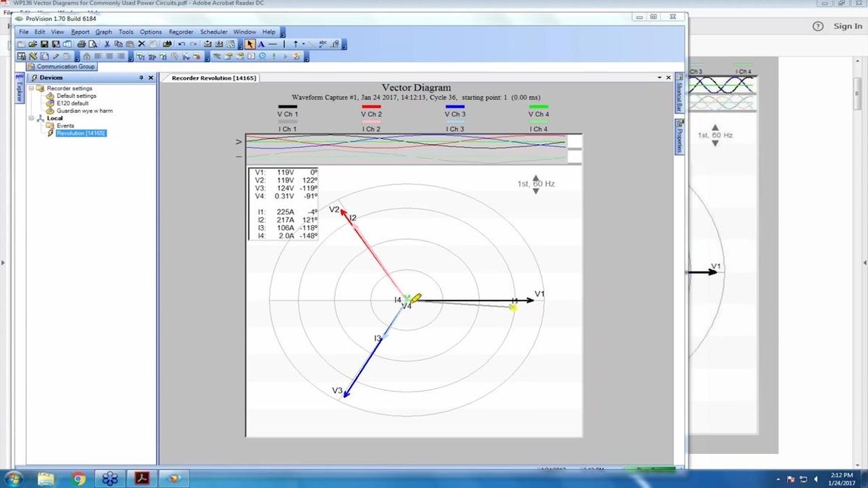Screen dimensions: 868x488
Task: Collapse the Local tree node
Action: pyautogui.click(x=32, y=118)
